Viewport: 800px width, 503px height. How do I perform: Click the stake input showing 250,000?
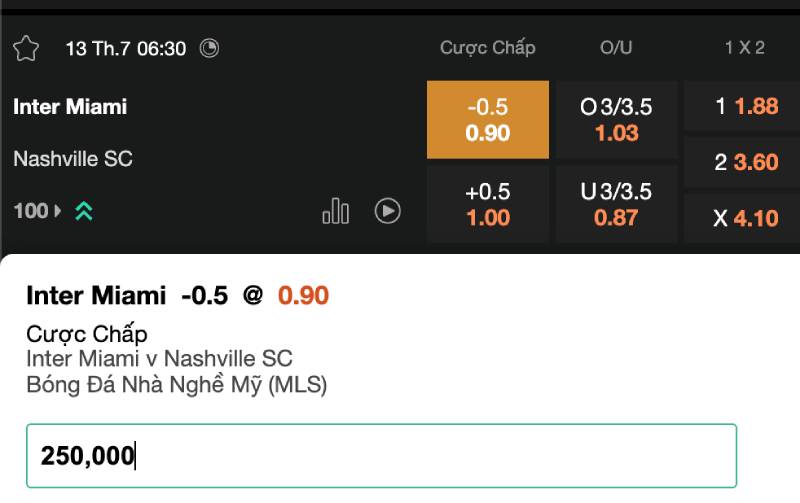[x=381, y=456]
